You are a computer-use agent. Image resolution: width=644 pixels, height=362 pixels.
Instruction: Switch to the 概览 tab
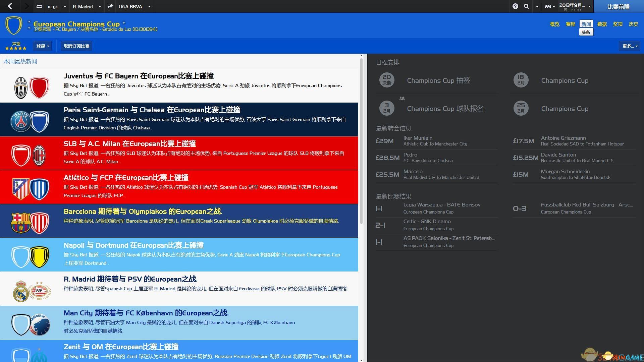[555, 24]
